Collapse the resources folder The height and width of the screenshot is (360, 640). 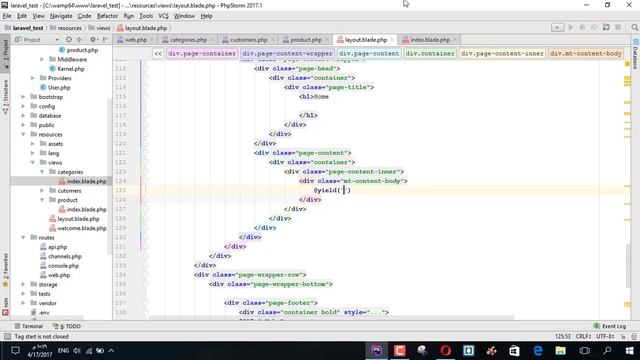click(23, 134)
